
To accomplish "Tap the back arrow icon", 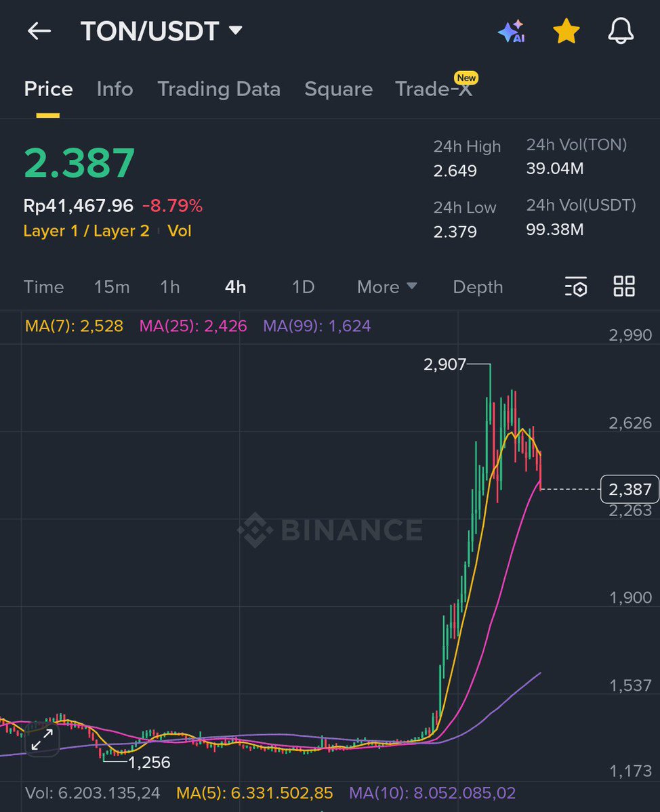I will [x=39, y=31].
